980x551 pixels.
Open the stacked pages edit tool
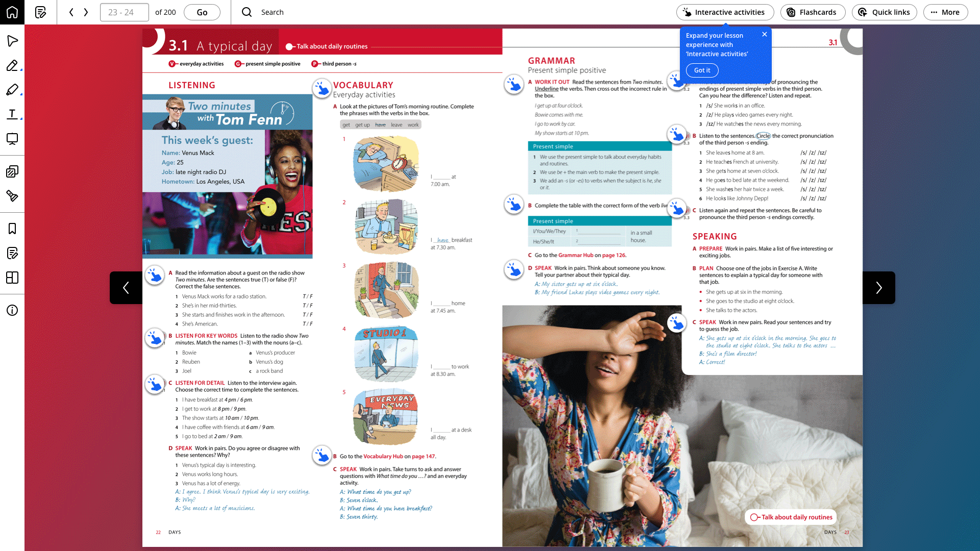pyautogui.click(x=12, y=171)
